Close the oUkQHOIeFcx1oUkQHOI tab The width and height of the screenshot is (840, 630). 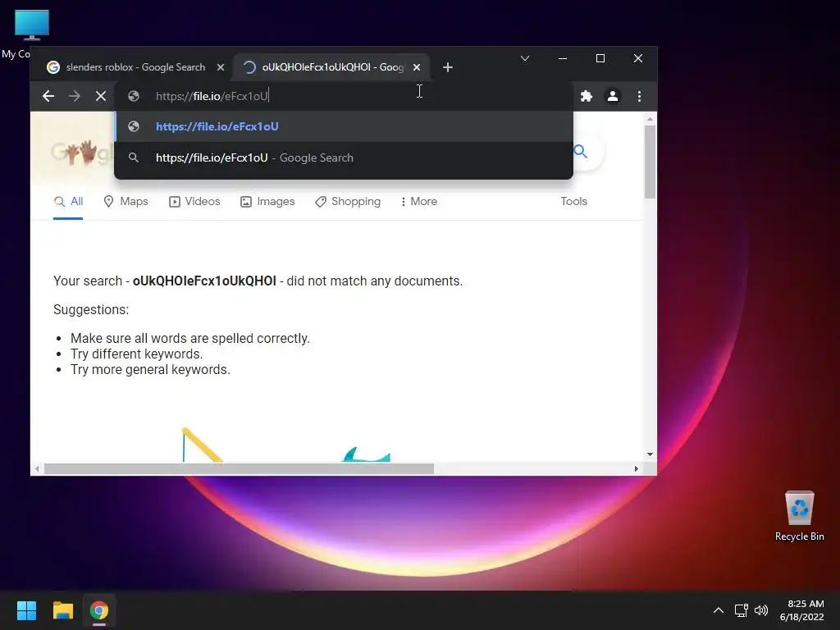(417, 67)
